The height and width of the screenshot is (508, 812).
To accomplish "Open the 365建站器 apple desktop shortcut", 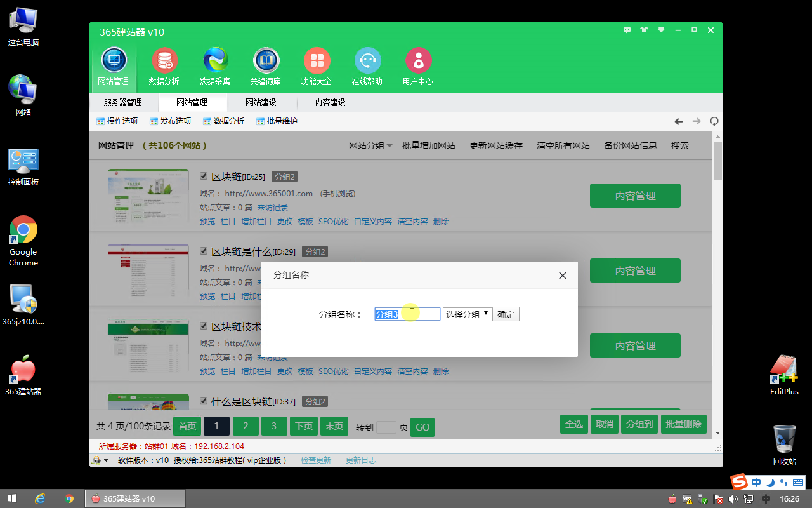I will pyautogui.click(x=23, y=376).
